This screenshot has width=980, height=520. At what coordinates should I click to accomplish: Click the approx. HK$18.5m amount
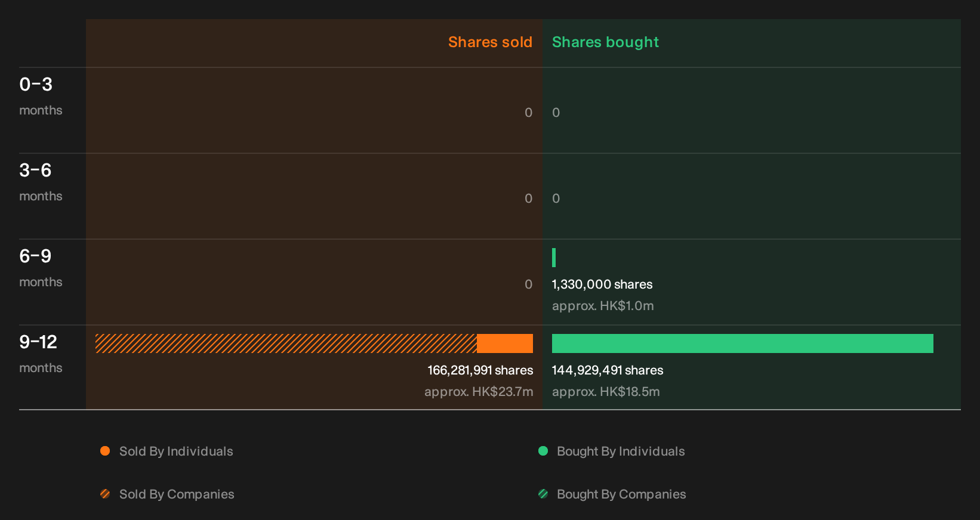[606, 392]
